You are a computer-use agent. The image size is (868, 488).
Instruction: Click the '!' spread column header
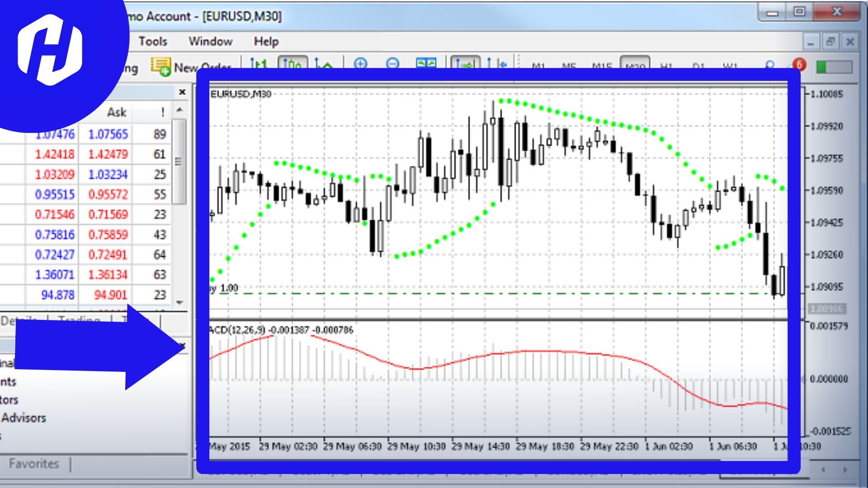(162, 112)
